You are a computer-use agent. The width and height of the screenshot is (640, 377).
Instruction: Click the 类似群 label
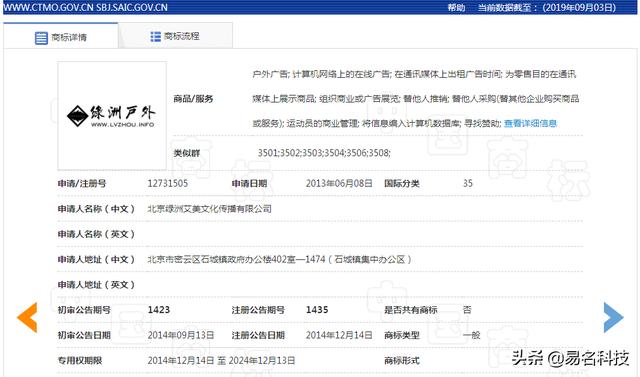[x=187, y=153]
